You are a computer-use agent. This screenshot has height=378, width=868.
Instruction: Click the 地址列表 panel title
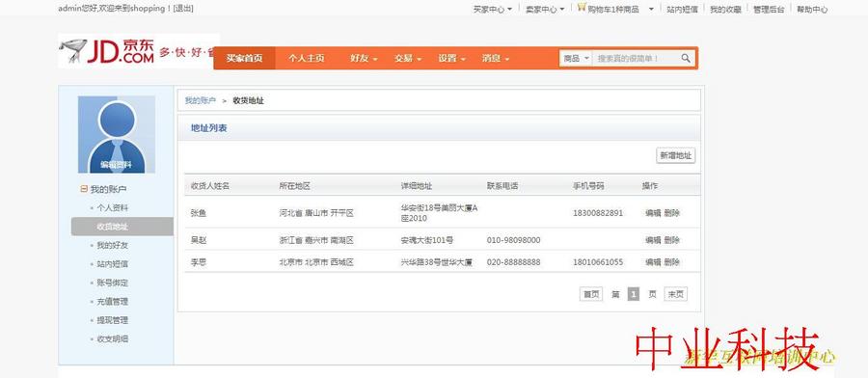[208, 128]
